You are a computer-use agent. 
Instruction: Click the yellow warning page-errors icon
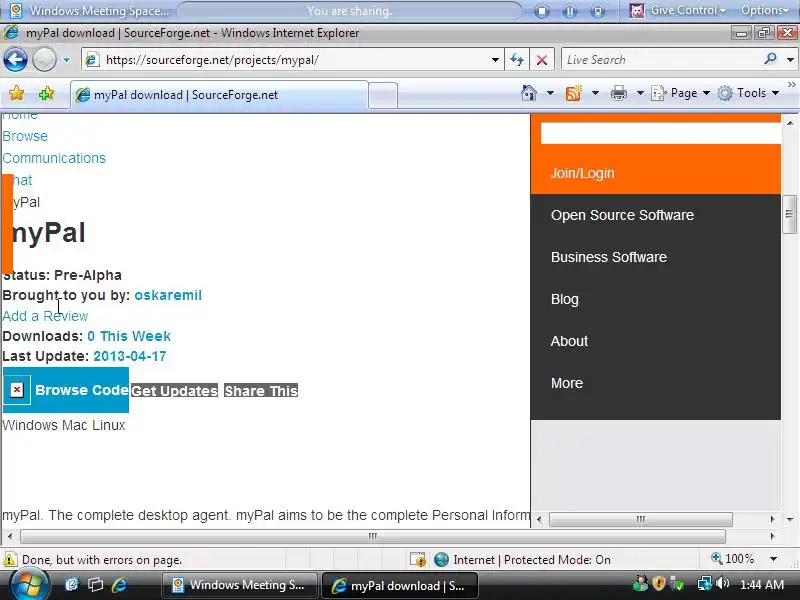10,560
